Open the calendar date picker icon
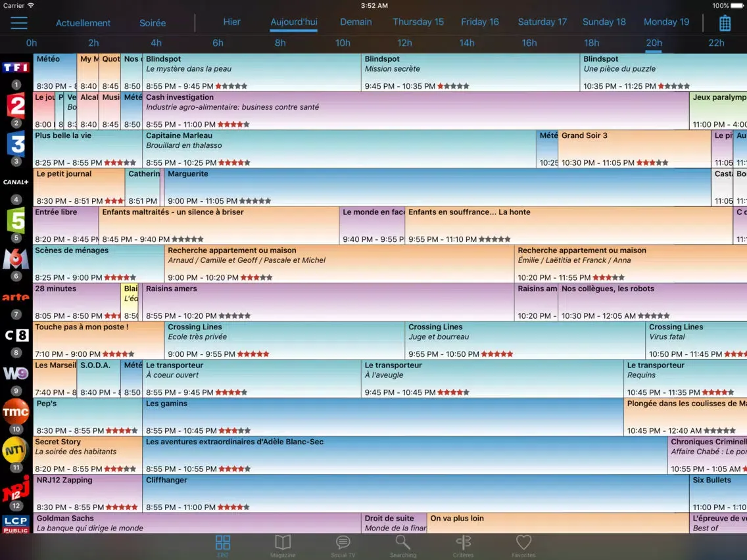 (725, 23)
